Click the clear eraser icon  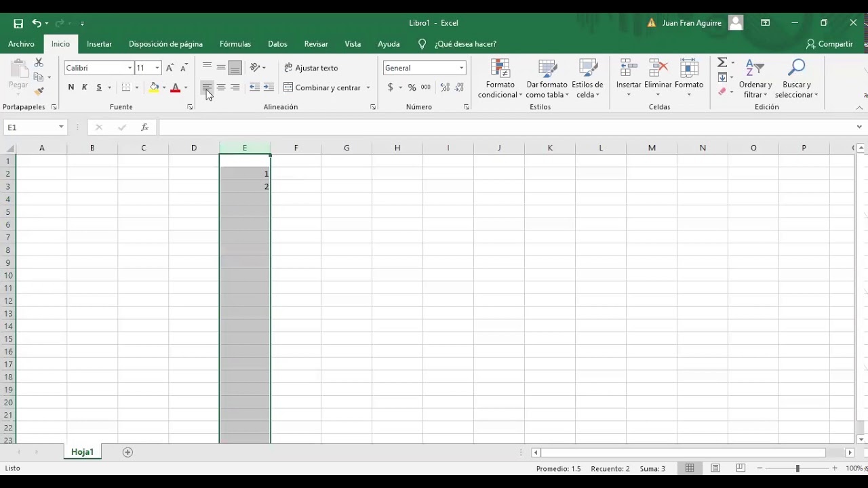(722, 91)
